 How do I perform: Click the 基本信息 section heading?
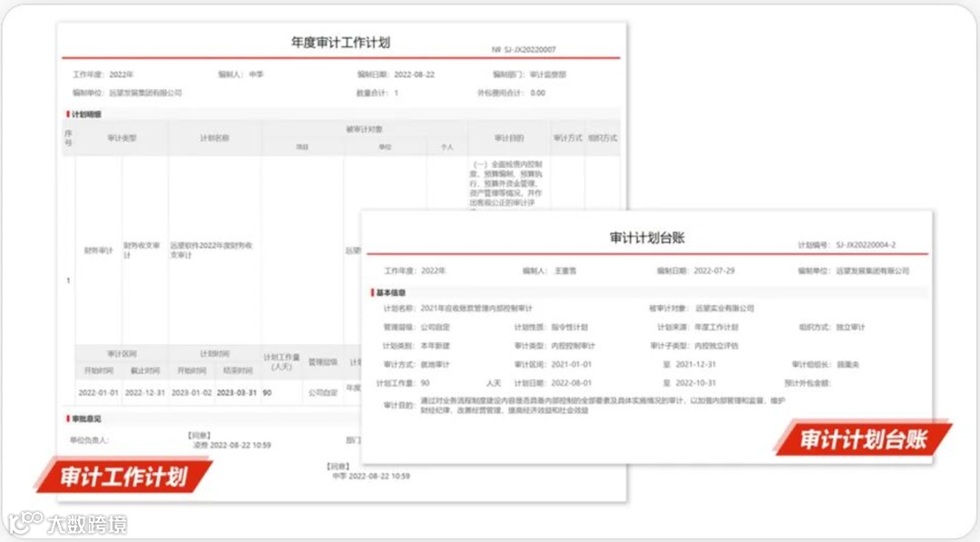391,292
